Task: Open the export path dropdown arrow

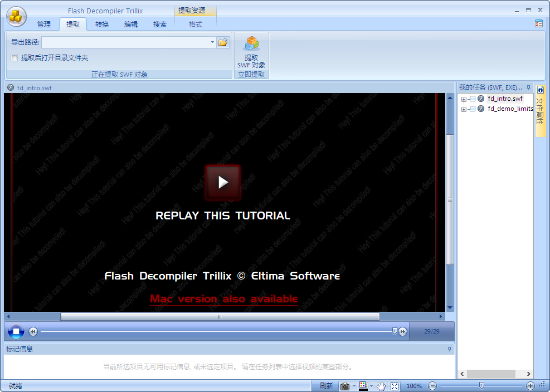Action: pyautogui.click(x=212, y=42)
